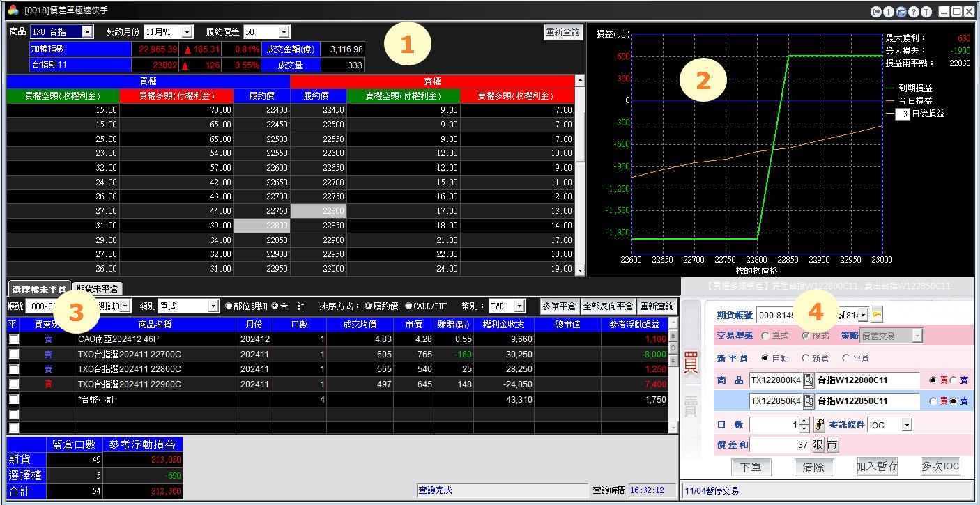Click the round "1" icon in title bar
The image size is (980, 505).
coord(889,11)
